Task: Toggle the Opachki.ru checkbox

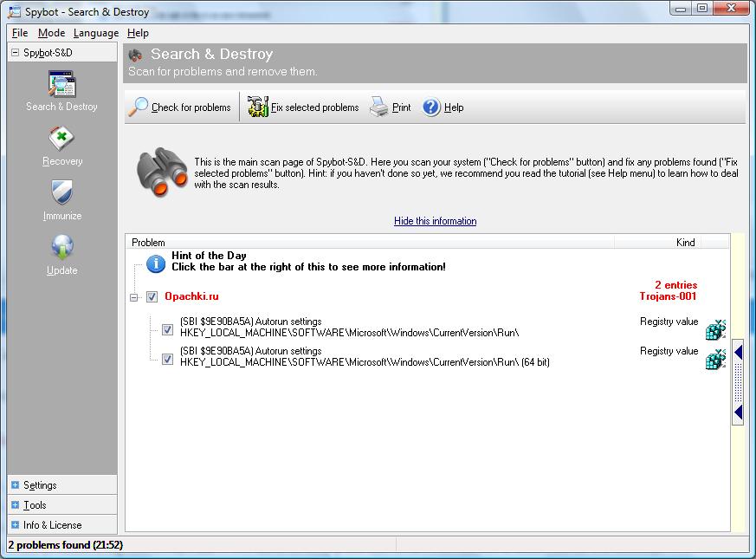Action: coord(152,296)
